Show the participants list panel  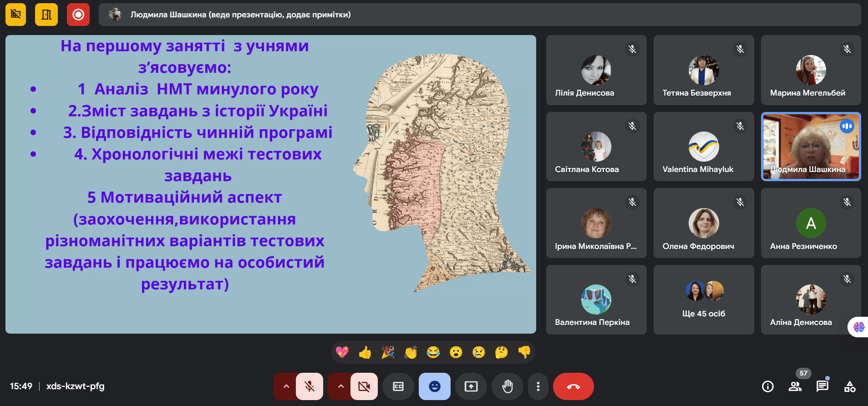(795, 386)
